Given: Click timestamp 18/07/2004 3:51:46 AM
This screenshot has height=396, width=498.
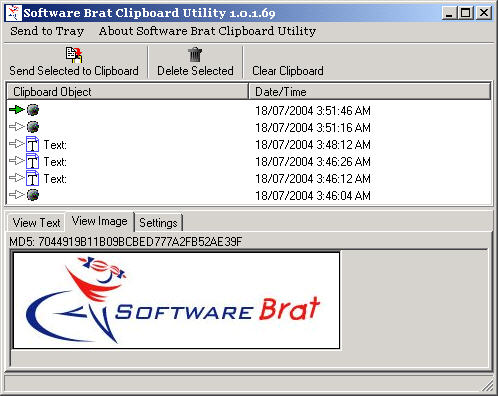Looking at the screenshot, I should 313,111.
